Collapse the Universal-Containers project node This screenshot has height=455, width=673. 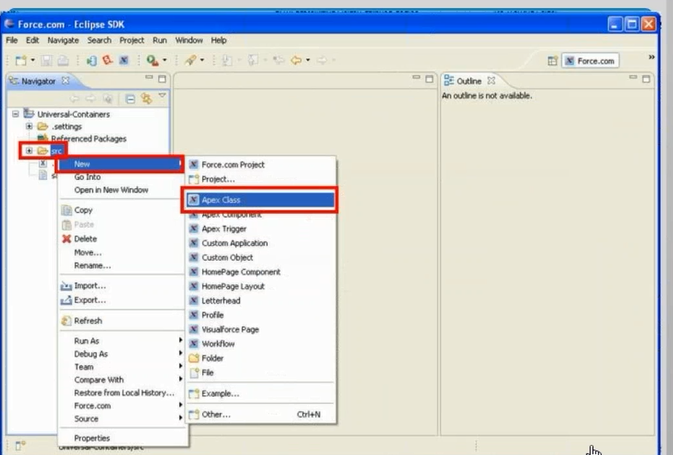coord(15,114)
